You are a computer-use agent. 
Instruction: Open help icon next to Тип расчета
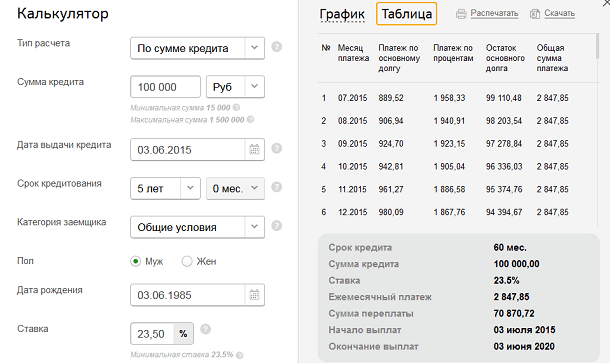click(277, 47)
